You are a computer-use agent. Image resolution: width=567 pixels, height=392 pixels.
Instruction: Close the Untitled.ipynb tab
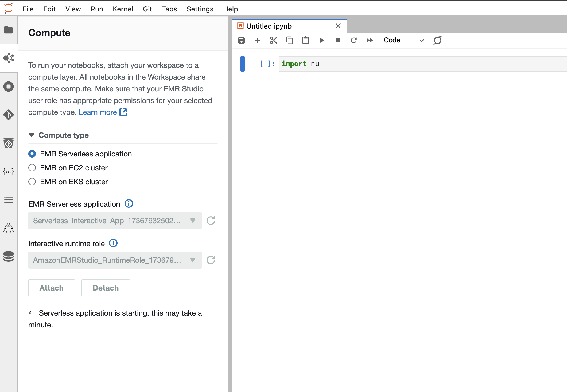pos(338,26)
